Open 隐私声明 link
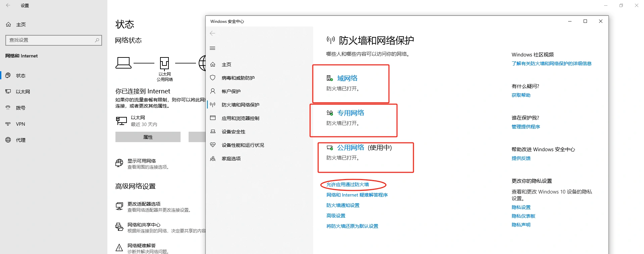Image resolution: width=644 pixels, height=254 pixels. tap(521, 225)
